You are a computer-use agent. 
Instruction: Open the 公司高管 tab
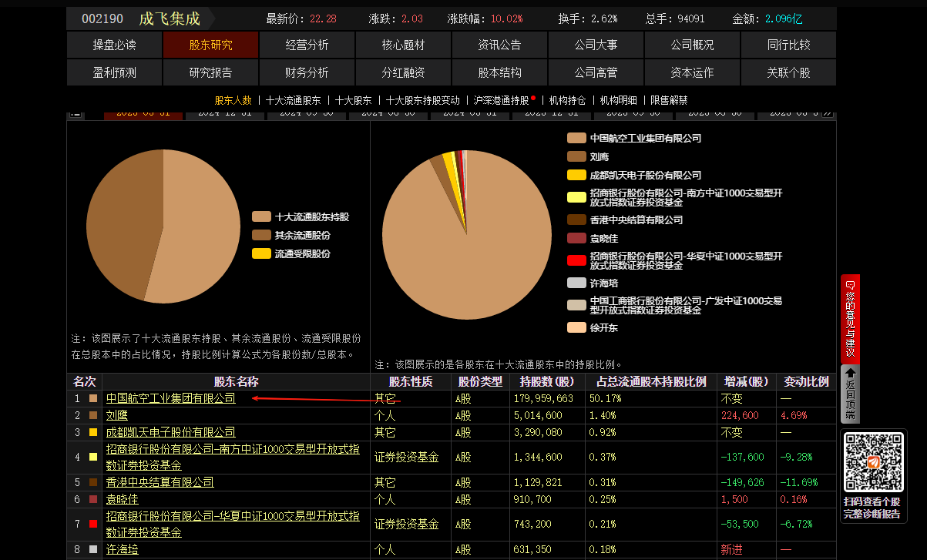pos(596,72)
